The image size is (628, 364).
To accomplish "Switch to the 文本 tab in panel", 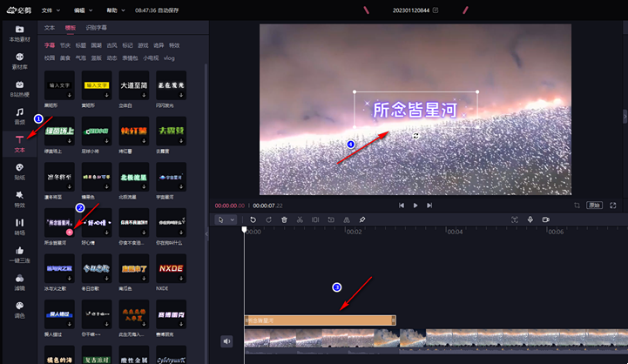I will [x=50, y=28].
